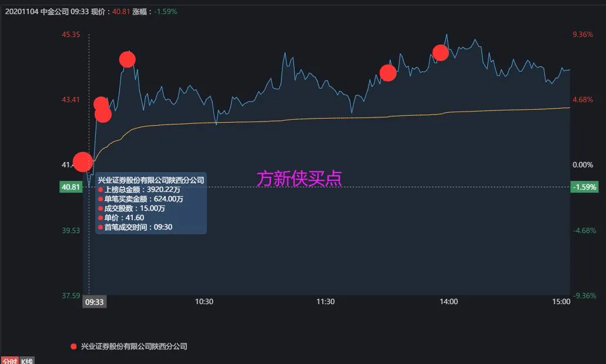Click the red legend dot beside 兴业证券 label

coord(72,347)
